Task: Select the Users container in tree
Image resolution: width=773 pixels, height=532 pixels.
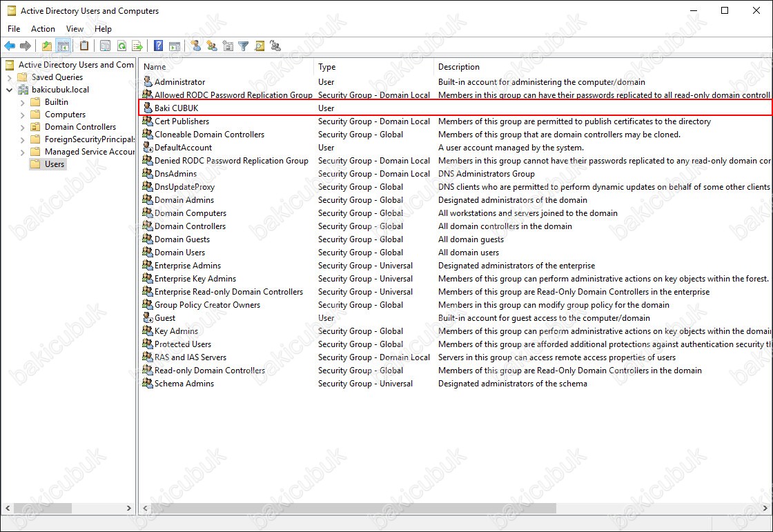Action: tap(55, 164)
